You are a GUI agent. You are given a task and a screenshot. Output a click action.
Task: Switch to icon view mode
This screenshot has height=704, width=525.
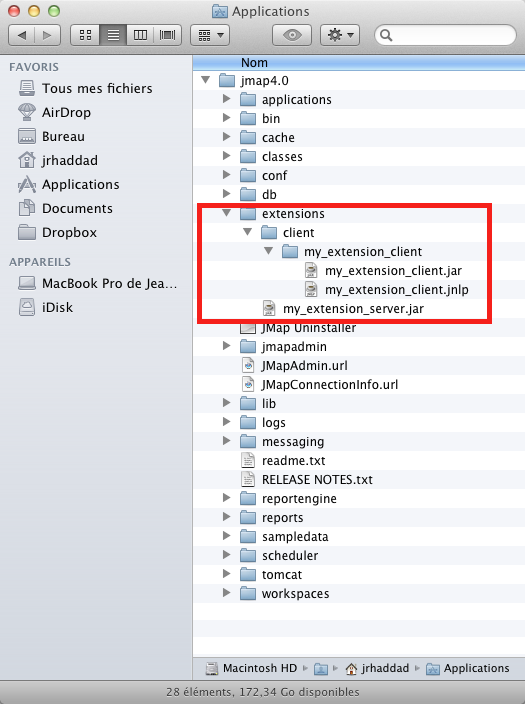(x=85, y=35)
